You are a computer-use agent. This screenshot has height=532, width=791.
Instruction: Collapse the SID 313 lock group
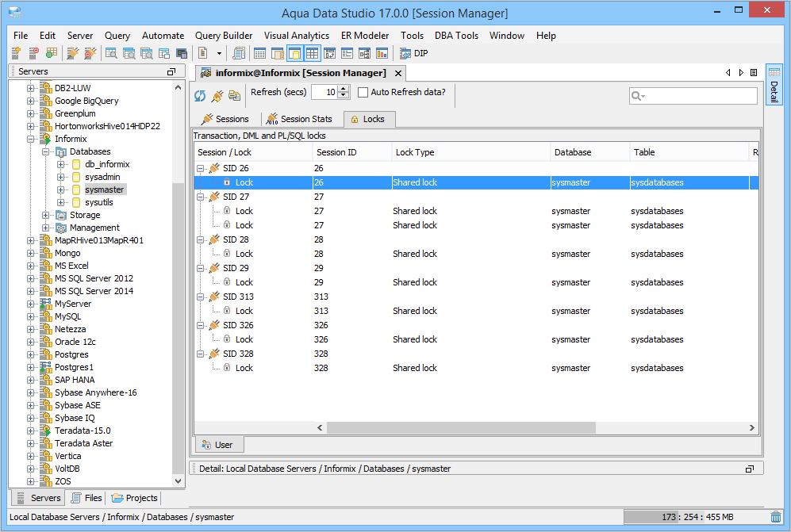200,297
